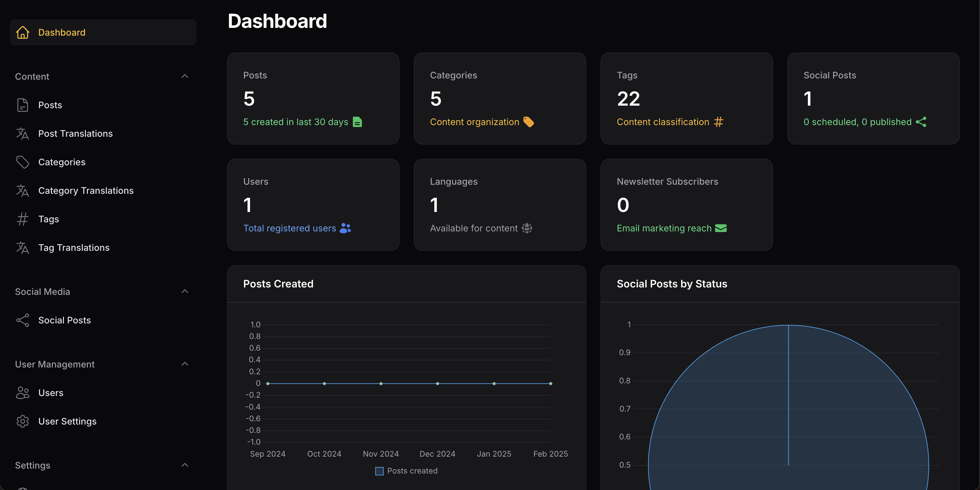Screen dimensions: 980x490
Task: Collapse the Social Media section chevron
Action: [185, 291]
